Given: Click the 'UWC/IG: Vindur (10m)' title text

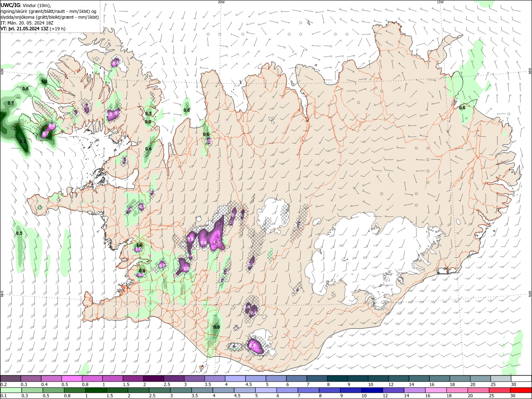Looking at the screenshot, I should click(x=26, y=5).
